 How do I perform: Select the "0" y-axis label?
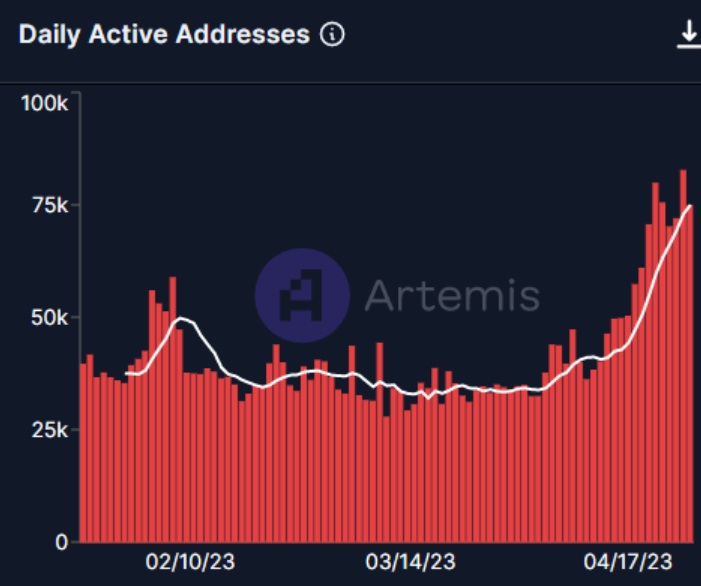pos(62,542)
